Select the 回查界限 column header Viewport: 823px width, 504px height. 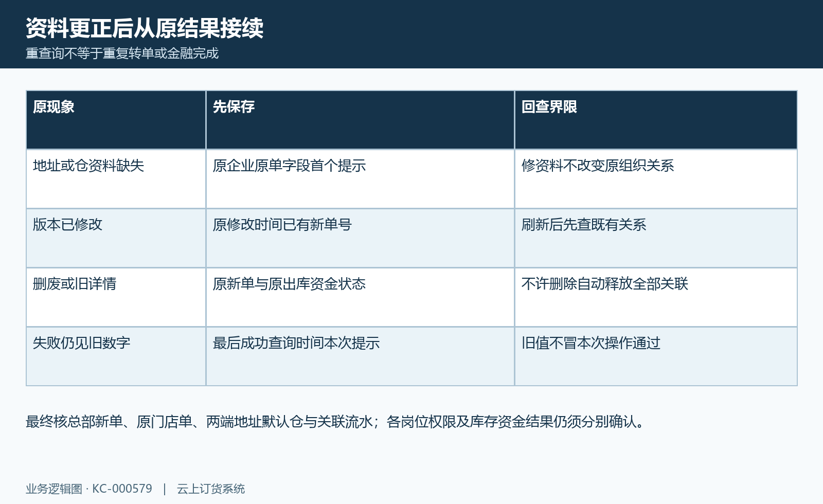pos(656,120)
